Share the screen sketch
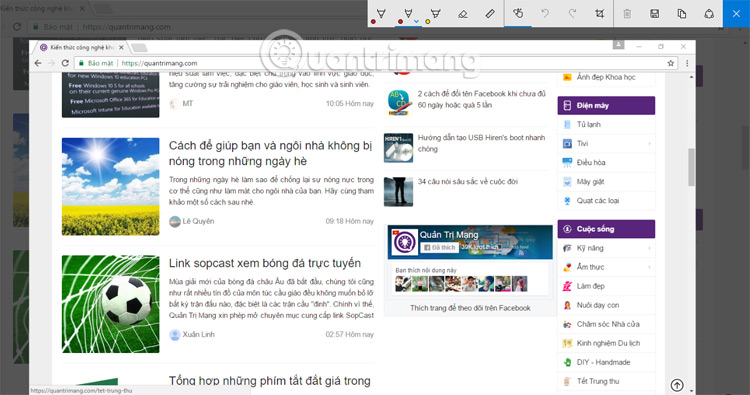 click(x=709, y=13)
